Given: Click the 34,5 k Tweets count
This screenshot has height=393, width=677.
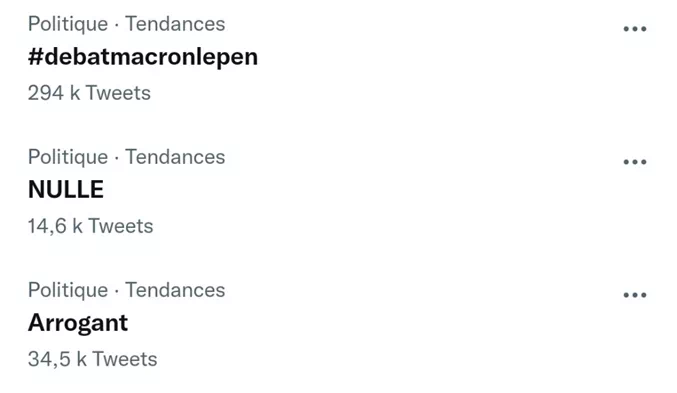Looking at the screenshot, I should coord(93,359).
